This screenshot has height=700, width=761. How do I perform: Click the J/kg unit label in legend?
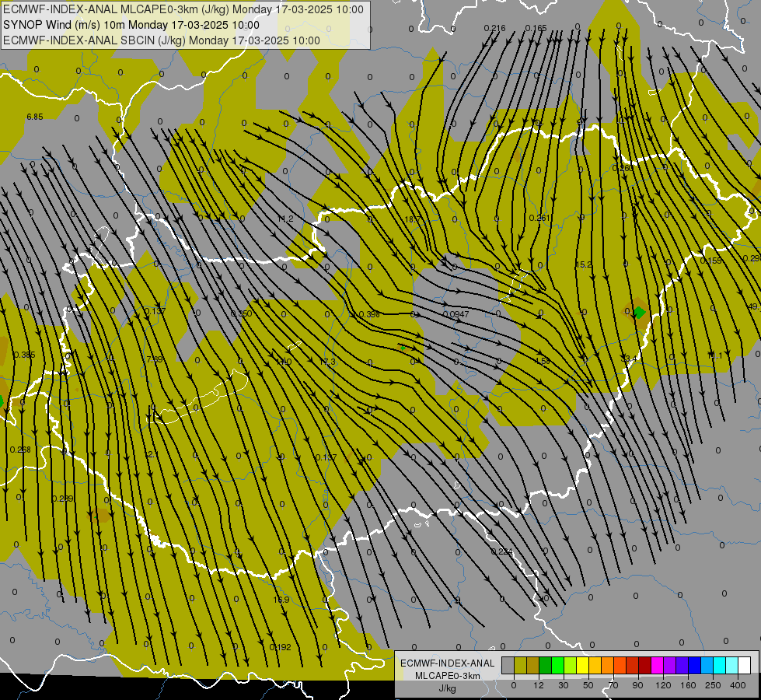click(x=447, y=688)
